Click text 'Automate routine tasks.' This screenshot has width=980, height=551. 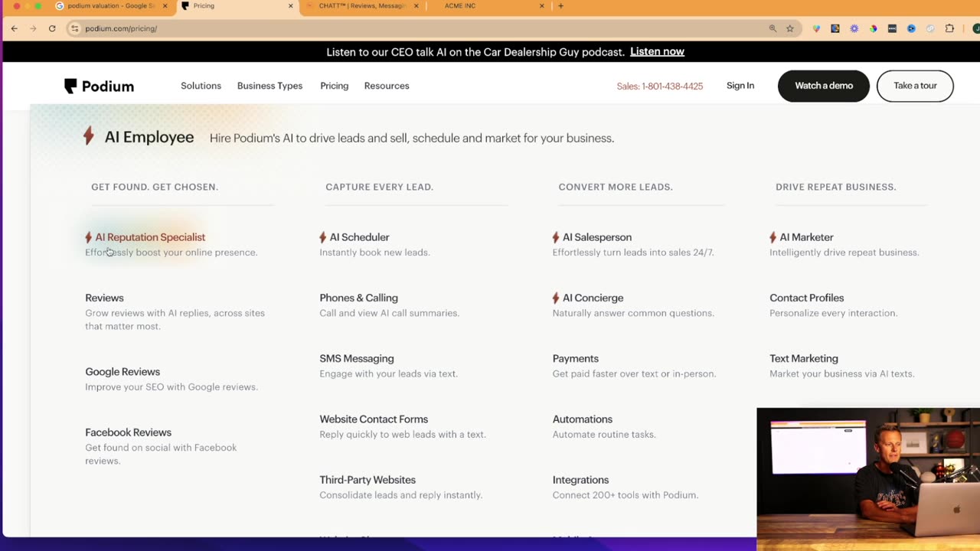pyautogui.click(x=604, y=435)
